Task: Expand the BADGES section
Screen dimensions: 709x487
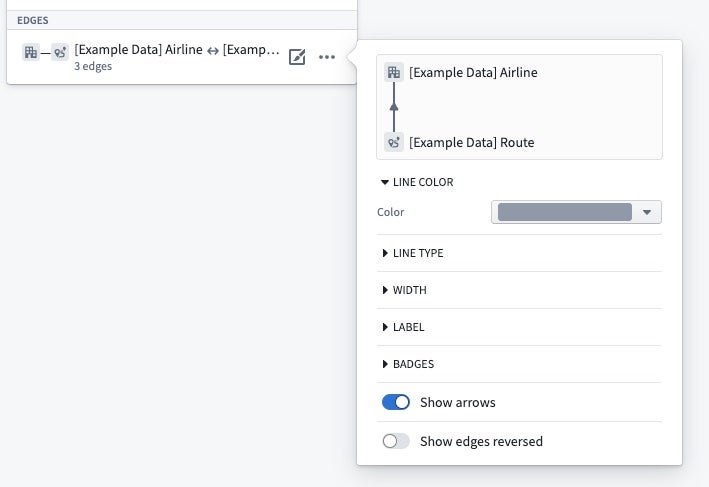Action: coord(408,364)
